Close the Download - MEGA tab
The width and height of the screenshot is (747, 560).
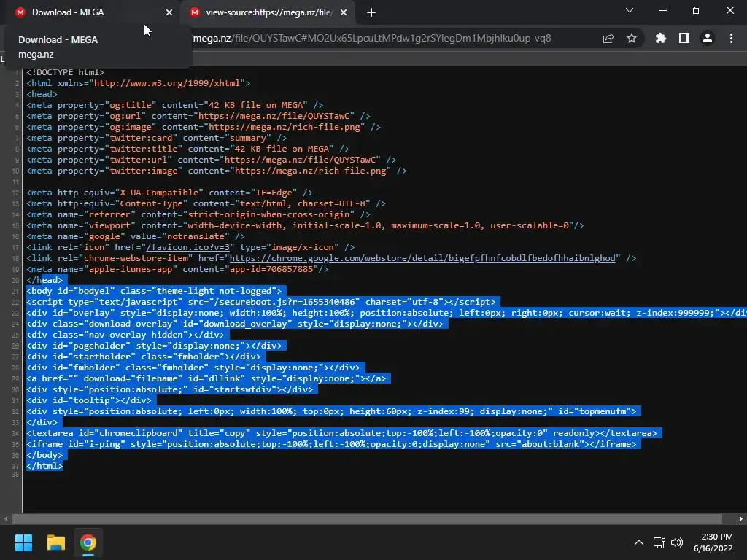click(x=169, y=12)
